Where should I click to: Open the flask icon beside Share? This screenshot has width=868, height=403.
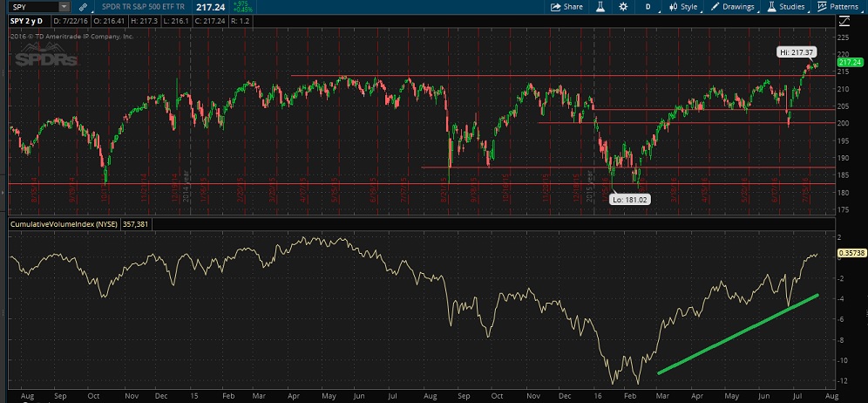point(600,7)
